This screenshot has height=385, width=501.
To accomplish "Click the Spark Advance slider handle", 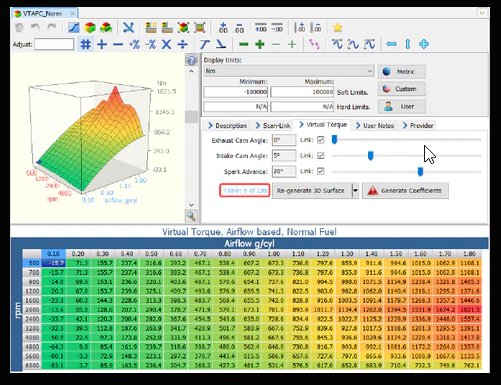I will pos(420,171).
